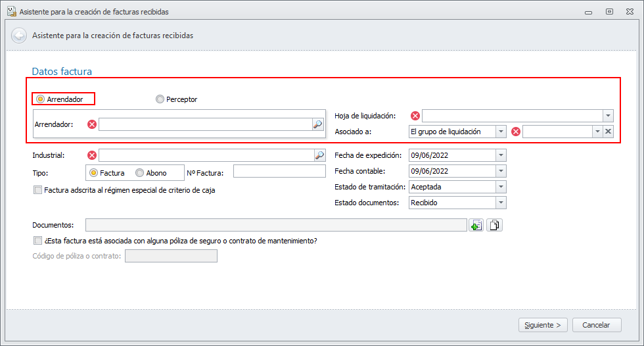Expand the Fecha de expedición date picker

tap(501, 155)
